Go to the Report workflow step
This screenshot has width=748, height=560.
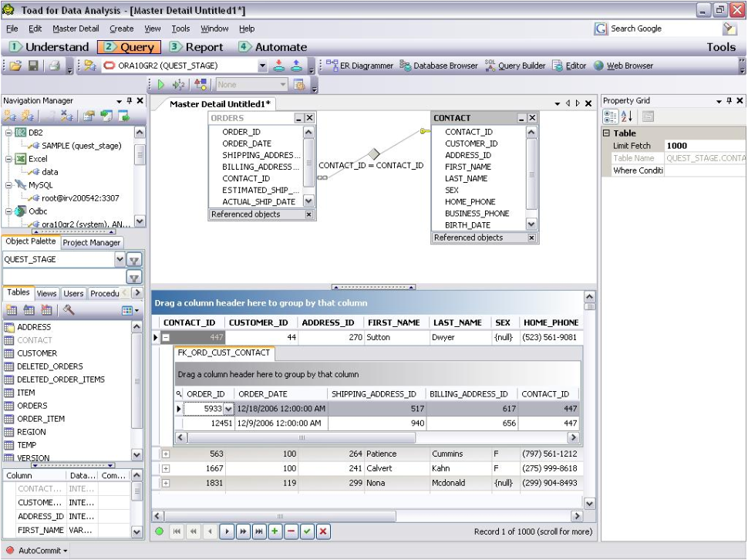coord(197,47)
